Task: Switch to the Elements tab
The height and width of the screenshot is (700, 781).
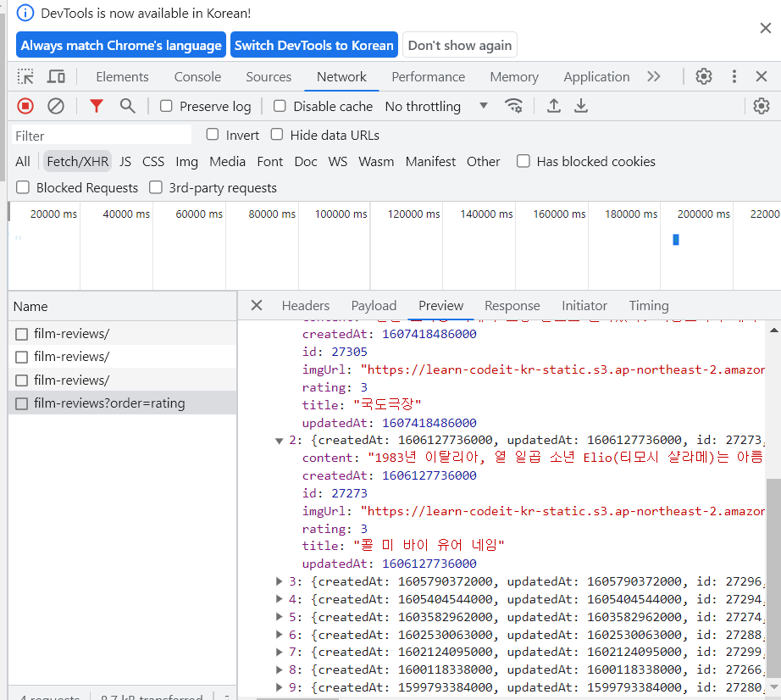Action: click(x=122, y=77)
